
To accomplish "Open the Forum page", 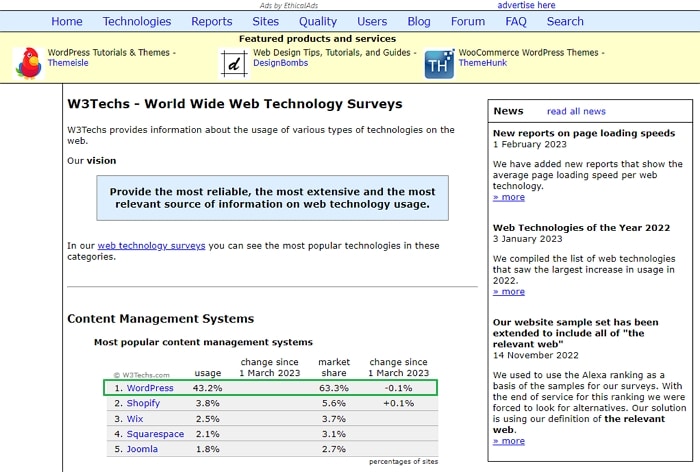I will [468, 21].
